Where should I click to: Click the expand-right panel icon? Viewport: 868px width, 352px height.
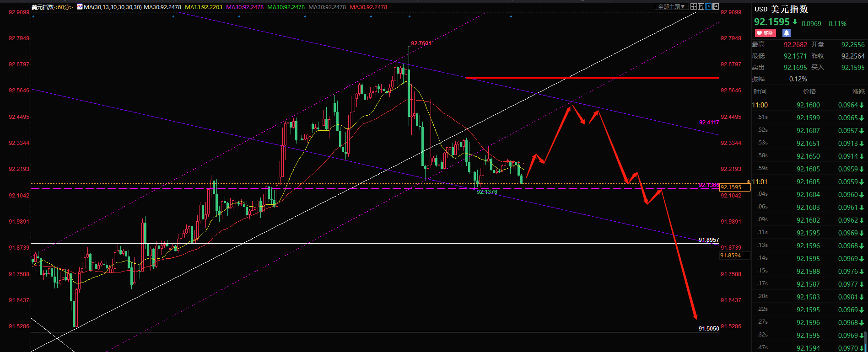point(716,6)
